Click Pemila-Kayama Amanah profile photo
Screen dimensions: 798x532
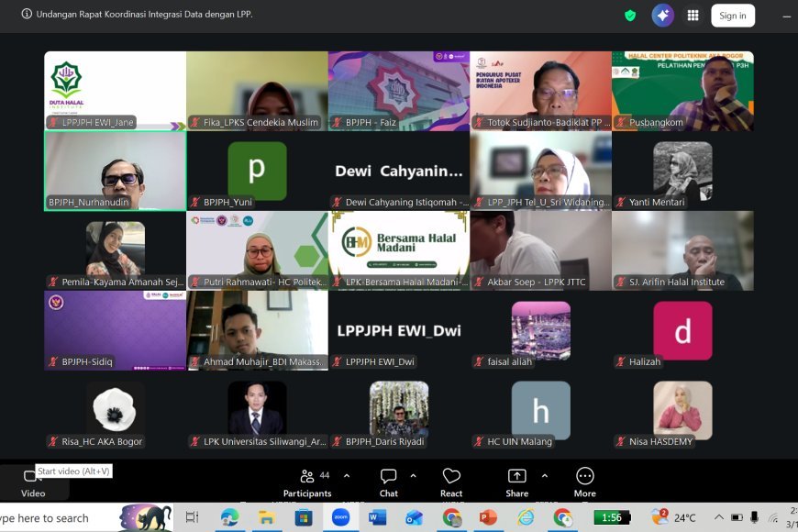[x=115, y=250]
